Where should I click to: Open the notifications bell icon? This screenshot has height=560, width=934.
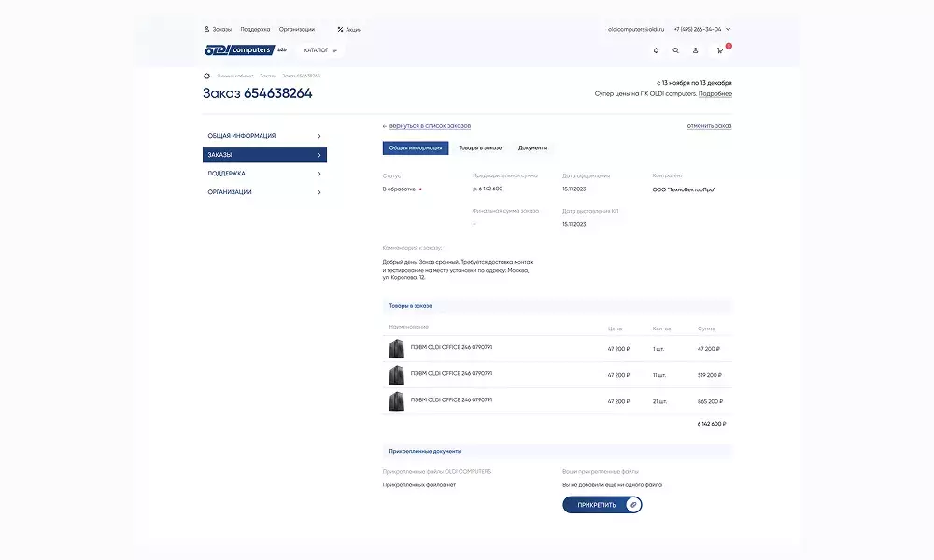[x=656, y=50]
